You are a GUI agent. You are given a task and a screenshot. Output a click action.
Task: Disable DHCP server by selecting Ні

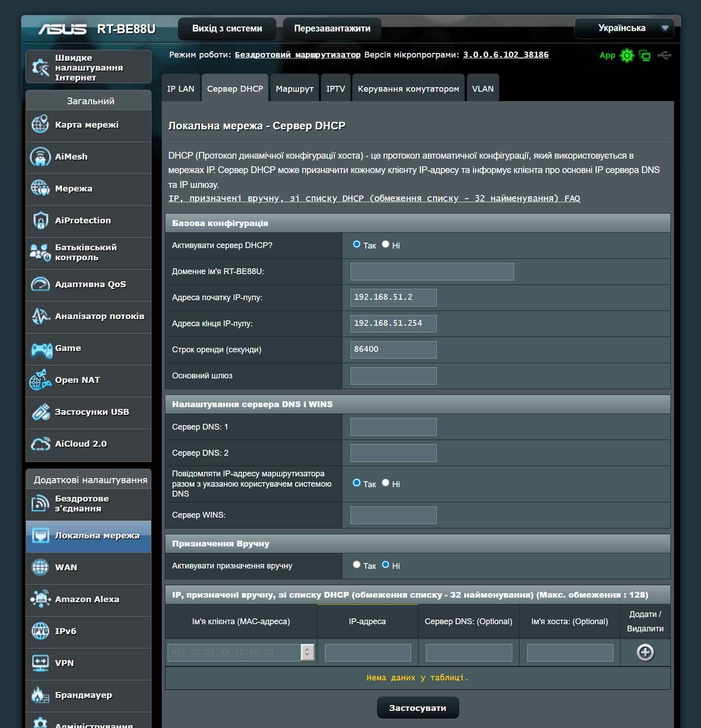386,244
